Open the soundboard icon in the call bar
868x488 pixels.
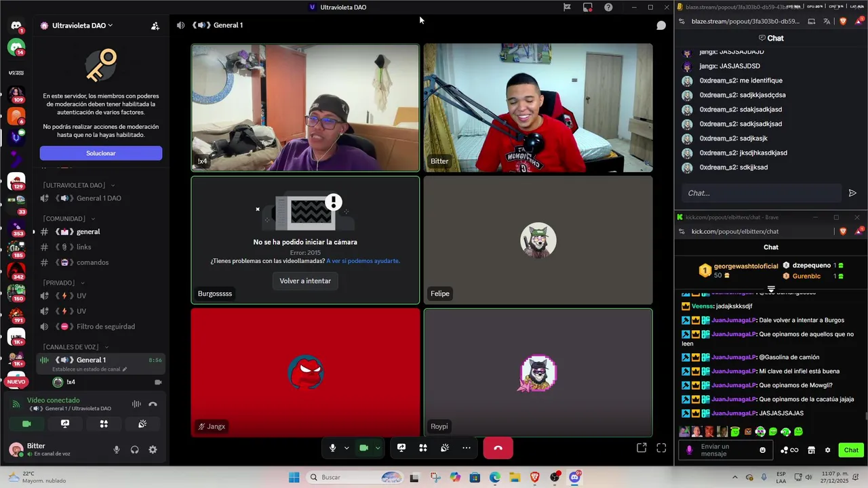coord(445,447)
